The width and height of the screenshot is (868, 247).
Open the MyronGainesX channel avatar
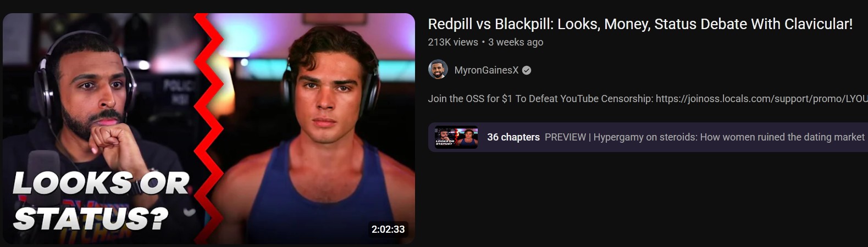[x=438, y=70]
